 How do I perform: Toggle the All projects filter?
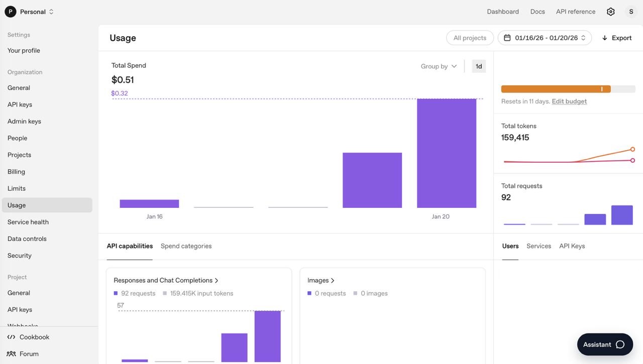(470, 38)
